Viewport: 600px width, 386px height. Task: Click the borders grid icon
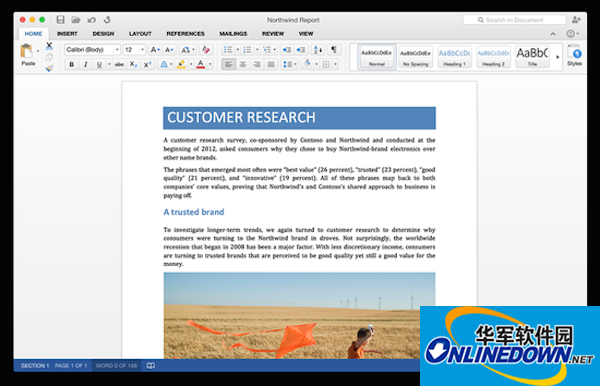click(x=326, y=65)
